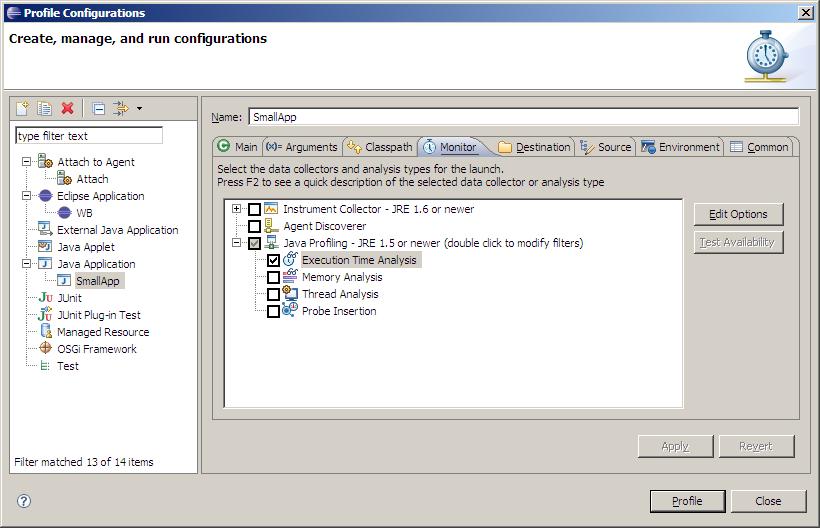Click the Revert button
The image size is (820, 528).
coord(756,446)
